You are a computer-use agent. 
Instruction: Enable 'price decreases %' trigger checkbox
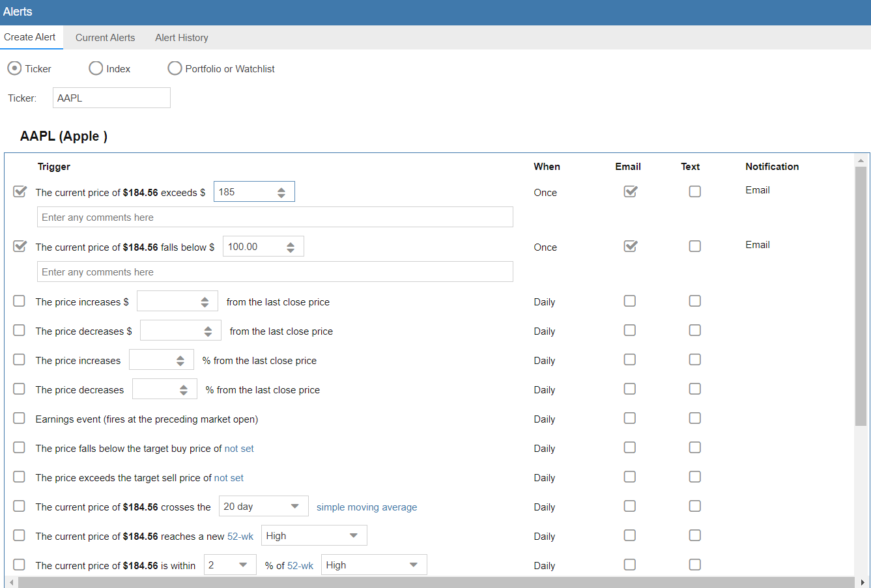20,389
